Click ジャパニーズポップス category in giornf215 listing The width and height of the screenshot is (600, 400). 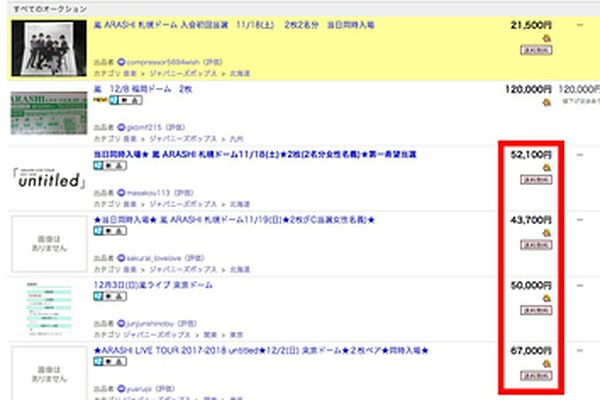[x=183, y=139]
